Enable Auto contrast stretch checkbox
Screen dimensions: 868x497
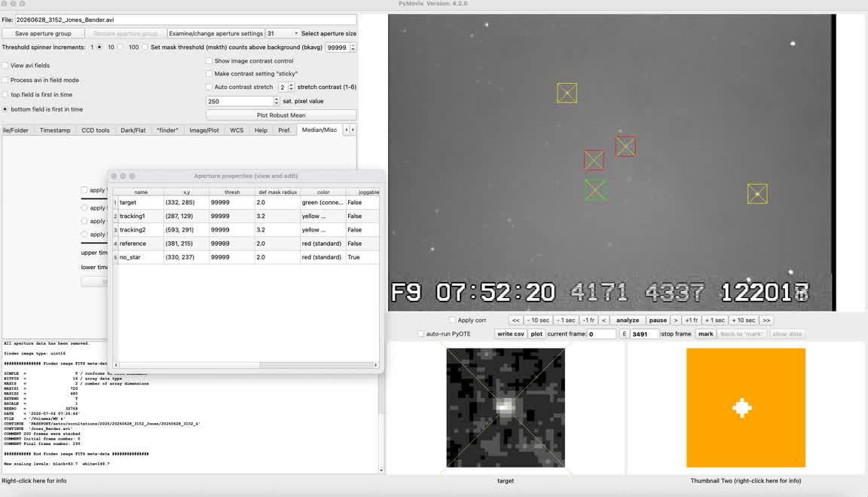click(x=209, y=87)
